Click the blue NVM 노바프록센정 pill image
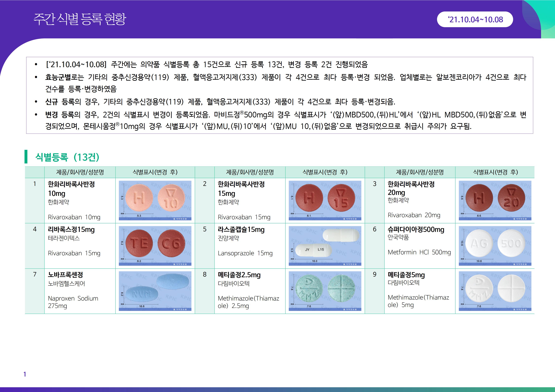This screenshot has height=392, width=555. pyautogui.click(x=155, y=291)
